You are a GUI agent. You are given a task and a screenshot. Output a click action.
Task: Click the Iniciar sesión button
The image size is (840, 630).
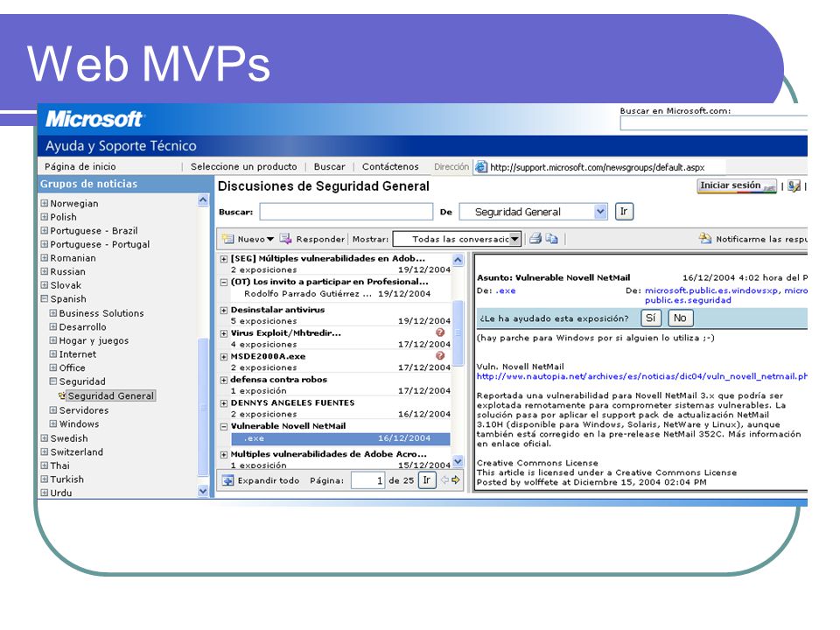tap(737, 185)
